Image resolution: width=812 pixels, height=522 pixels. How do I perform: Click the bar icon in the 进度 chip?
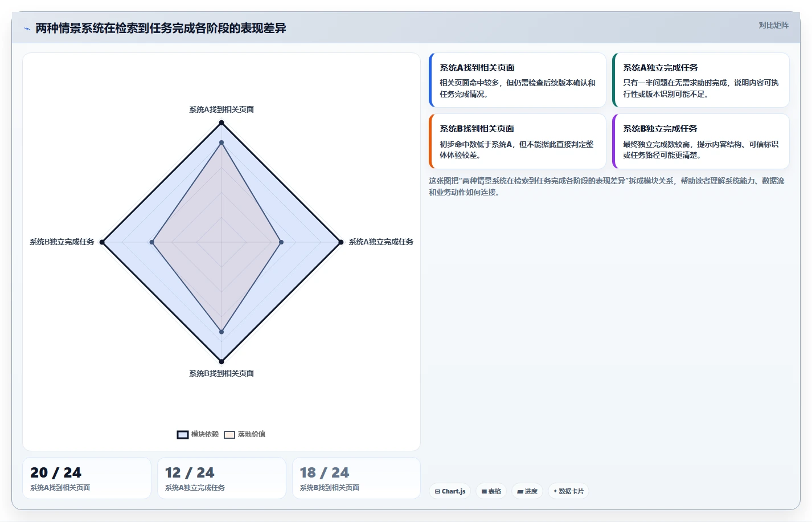[x=520, y=491]
